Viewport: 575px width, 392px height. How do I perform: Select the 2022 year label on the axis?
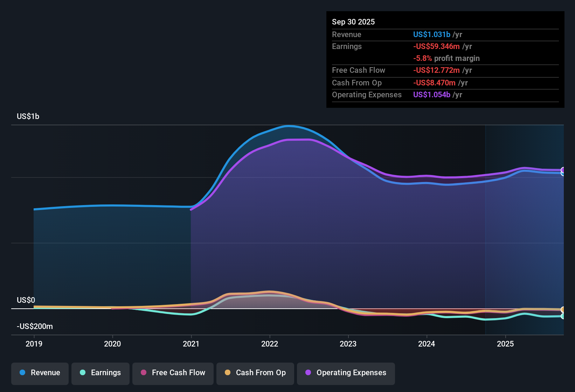(269, 344)
